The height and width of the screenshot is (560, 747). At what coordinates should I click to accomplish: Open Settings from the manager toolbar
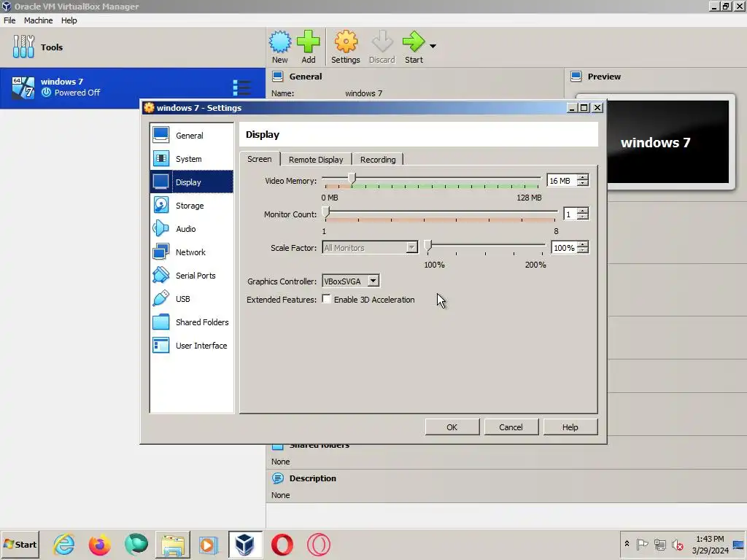[x=345, y=47]
